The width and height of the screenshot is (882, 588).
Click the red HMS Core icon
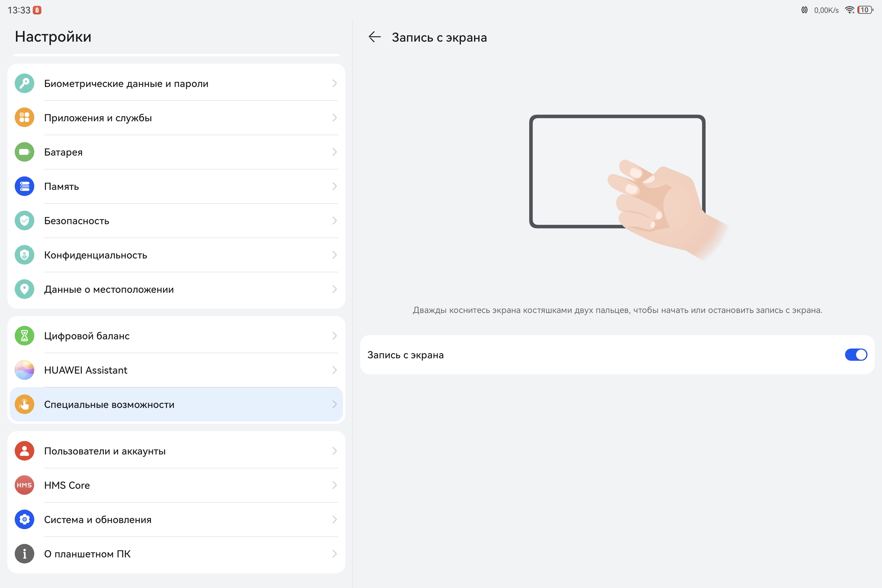(x=24, y=485)
